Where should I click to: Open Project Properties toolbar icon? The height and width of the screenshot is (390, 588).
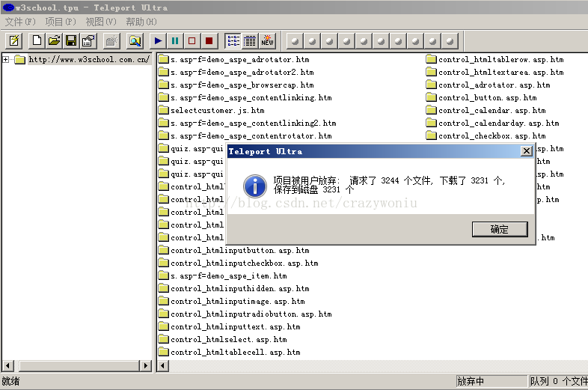pos(88,40)
